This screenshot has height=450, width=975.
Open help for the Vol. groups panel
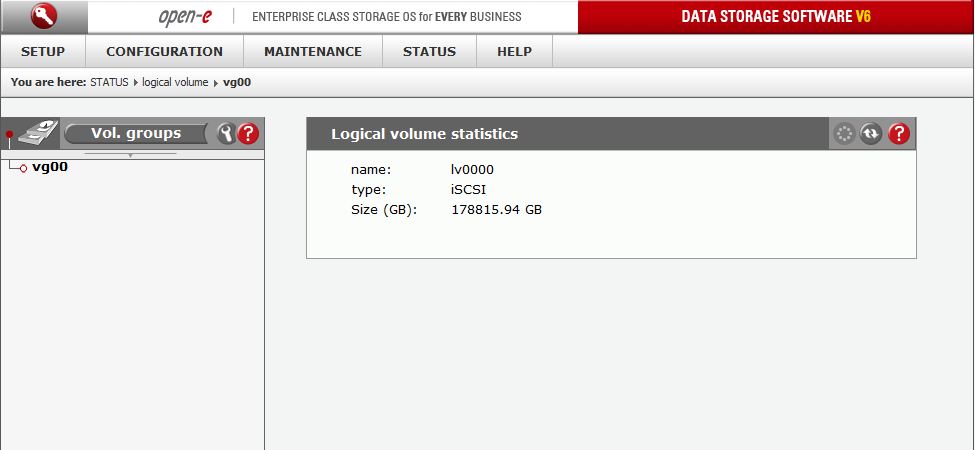point(248,133)
